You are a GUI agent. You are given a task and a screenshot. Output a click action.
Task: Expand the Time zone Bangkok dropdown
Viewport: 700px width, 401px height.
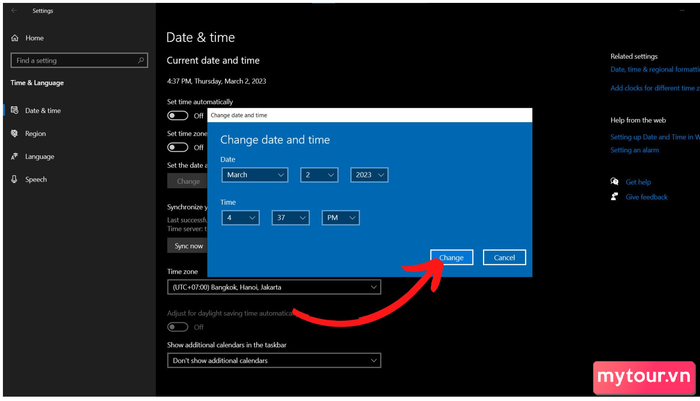coord(274,287)
